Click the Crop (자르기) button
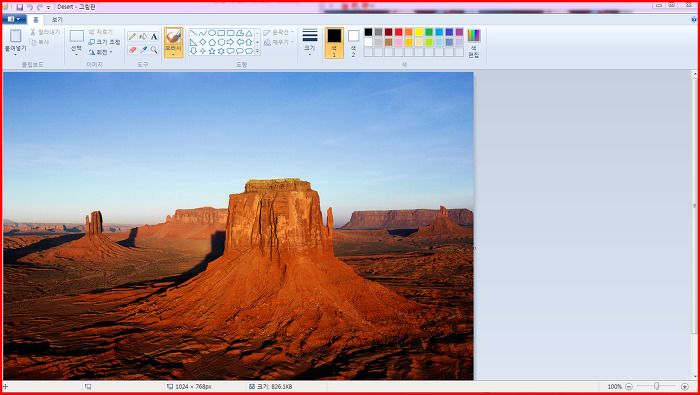 point(100,32)
